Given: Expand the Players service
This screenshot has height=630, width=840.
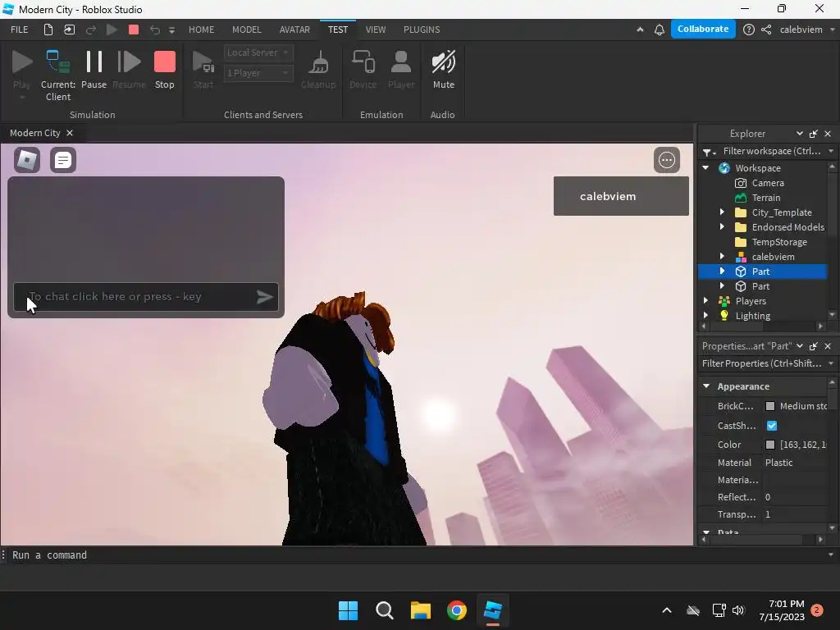Looking at the screenshot, I should tap(705, 301).
